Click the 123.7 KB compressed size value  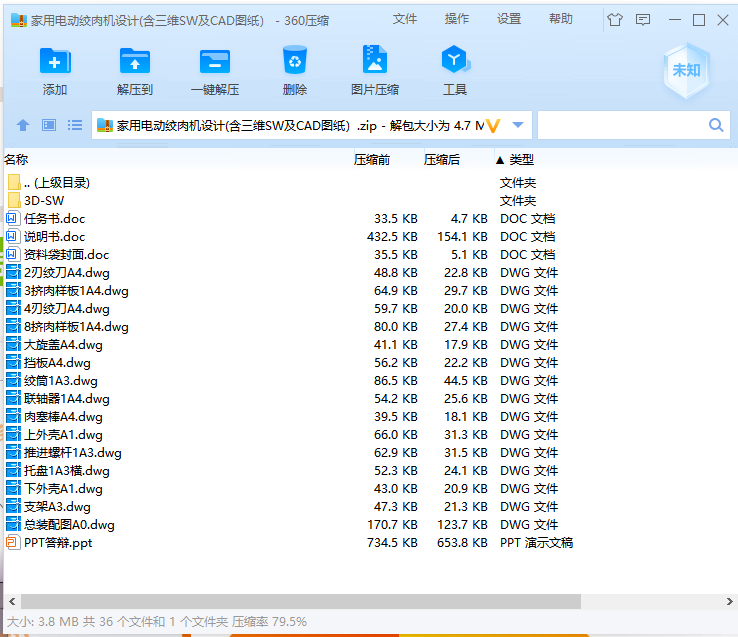pos(462,525)
